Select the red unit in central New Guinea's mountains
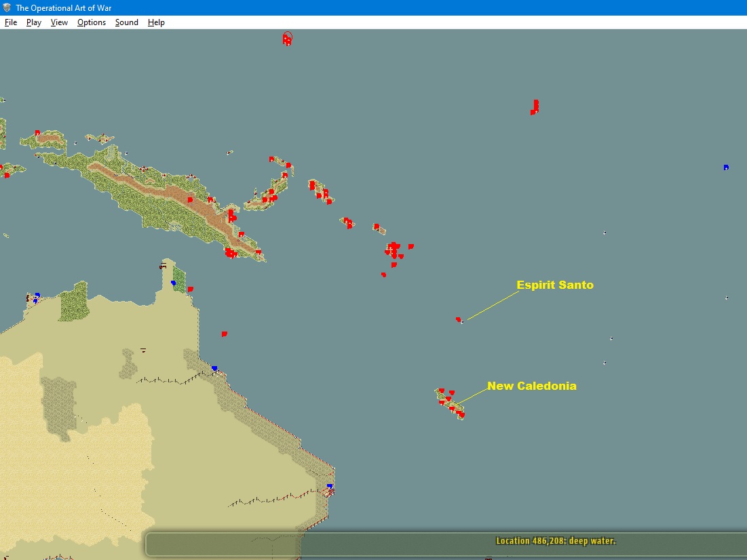747x560 pixels. (x=190, y=199)
